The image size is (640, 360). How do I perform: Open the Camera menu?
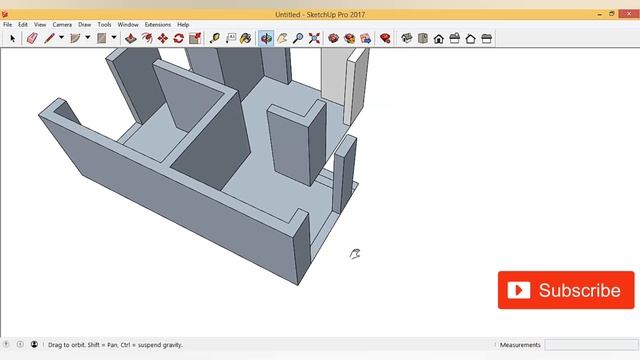(x=62, y=24)
